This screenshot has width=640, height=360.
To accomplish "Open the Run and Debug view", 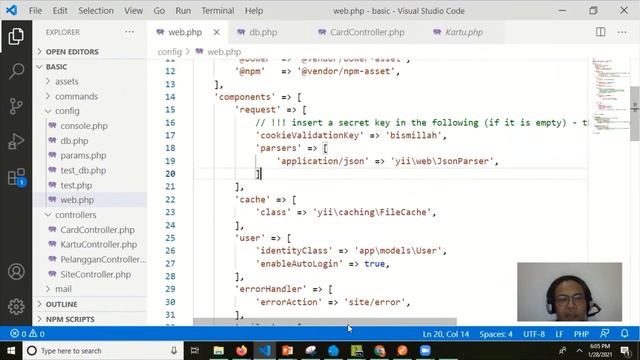I will point(16,142).
